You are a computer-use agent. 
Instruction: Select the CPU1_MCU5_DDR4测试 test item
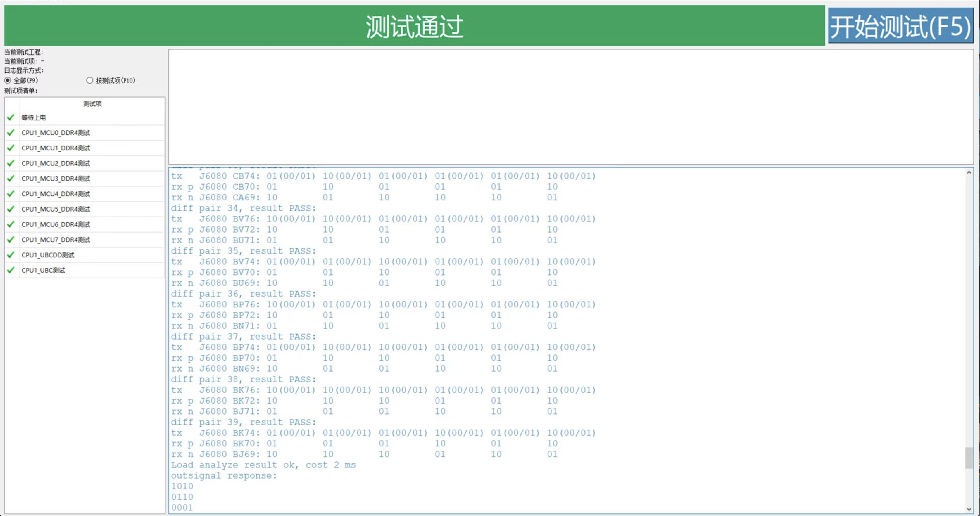pos(56,209)
